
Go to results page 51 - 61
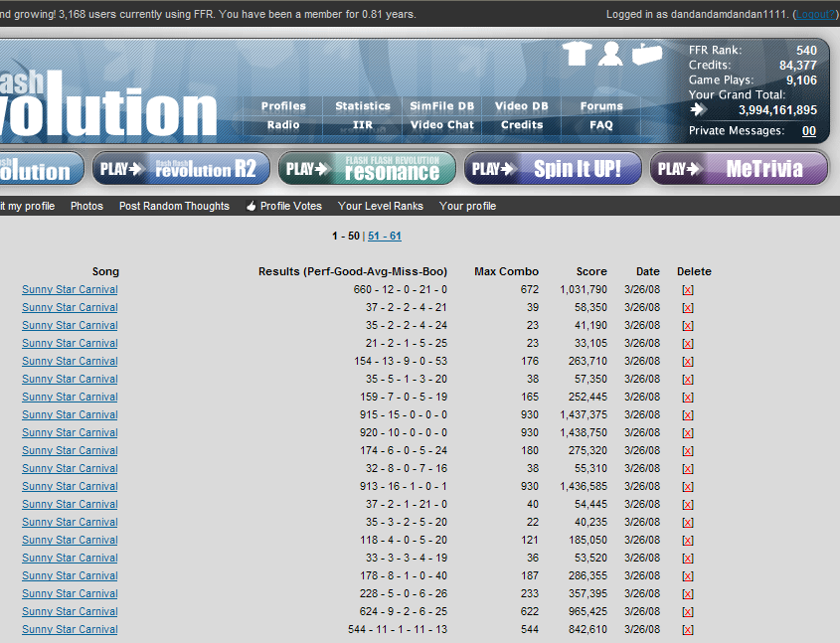pyautogui.click(x=385, y=237)
